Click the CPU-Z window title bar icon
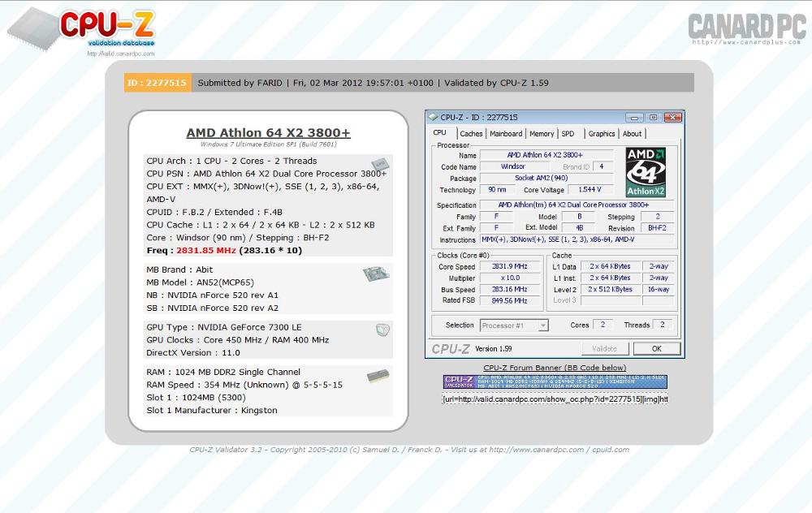 click(433, 118)
